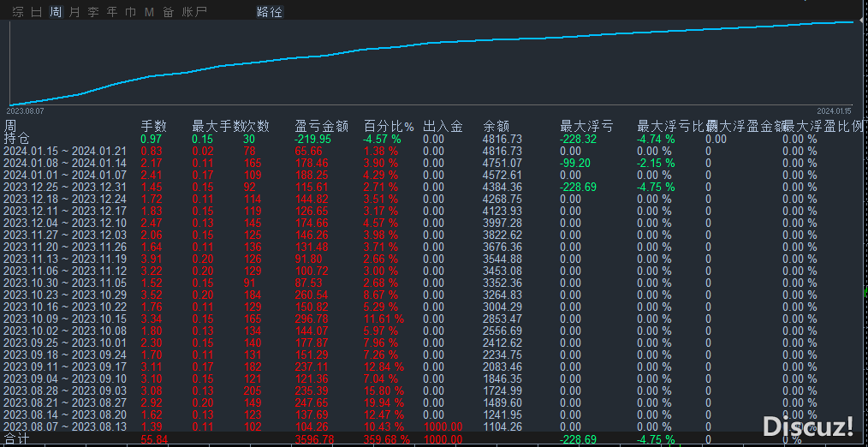Image resolution: width=868 pixels, height=447 pixels.
Task: Select the 2023.09.11 ~ 2023.09.17 week row
Action: click(65, 367)
